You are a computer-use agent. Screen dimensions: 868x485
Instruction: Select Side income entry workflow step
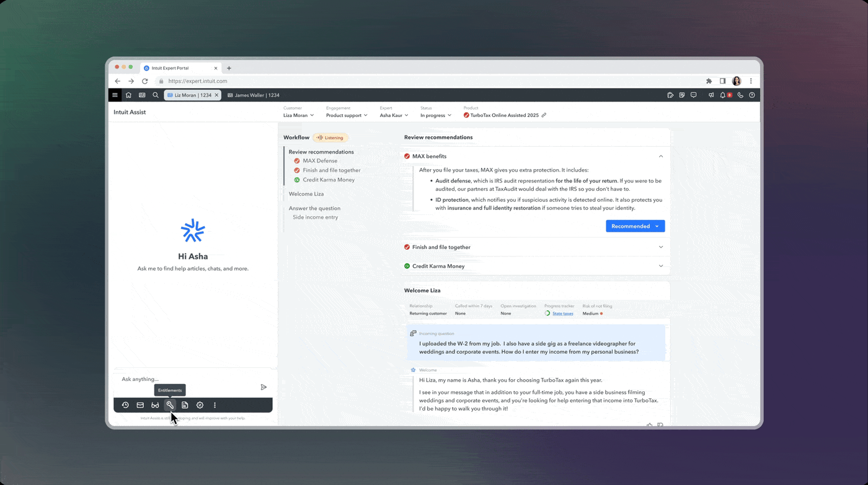[316, 217]
